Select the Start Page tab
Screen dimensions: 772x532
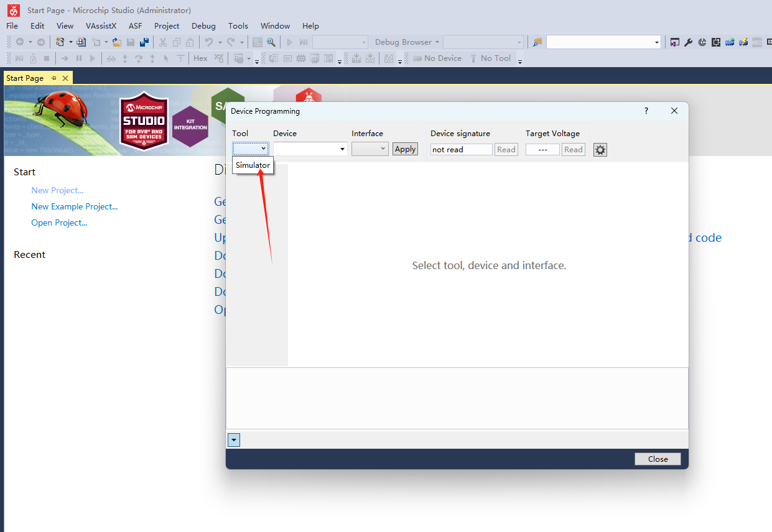click(25, 78)
